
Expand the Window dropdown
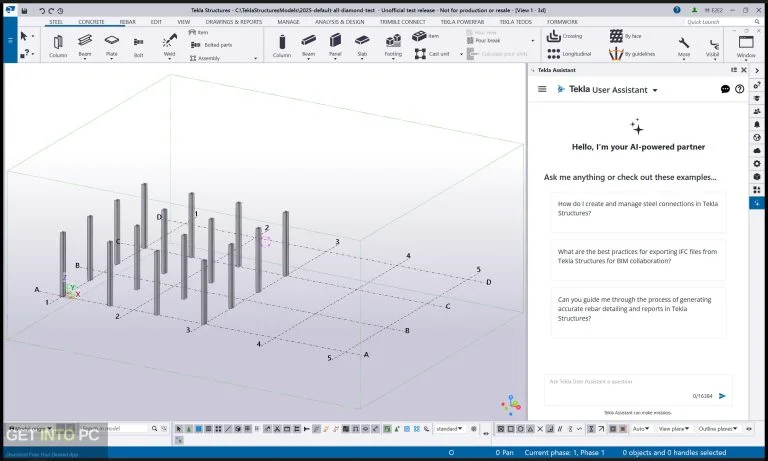(x=746, y=60)
